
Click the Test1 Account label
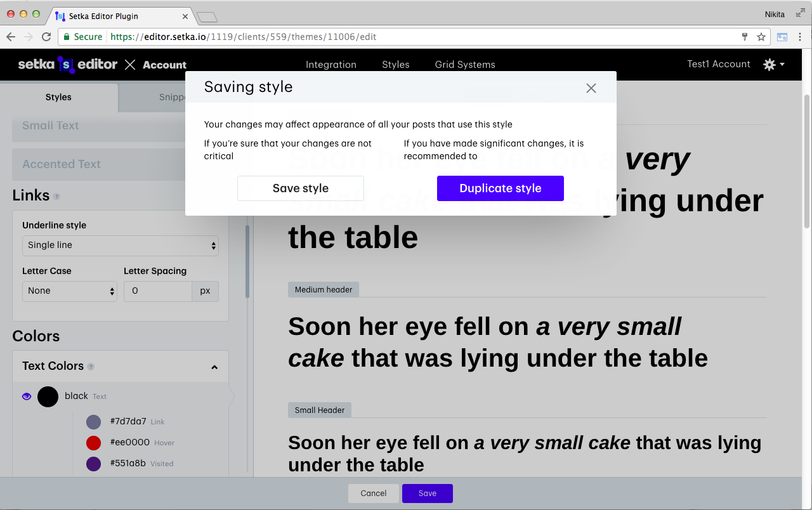pyautogui.click(x=719, y=64)
